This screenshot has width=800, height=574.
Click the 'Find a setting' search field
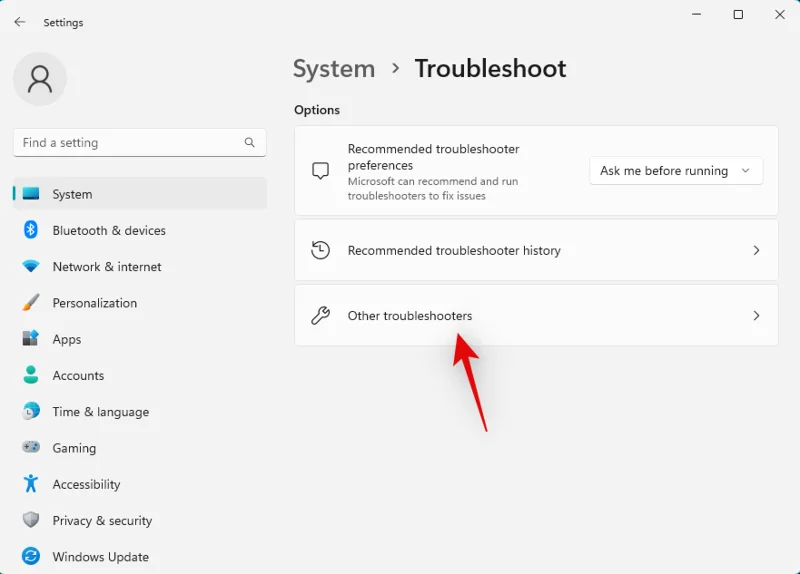point(128,143)
